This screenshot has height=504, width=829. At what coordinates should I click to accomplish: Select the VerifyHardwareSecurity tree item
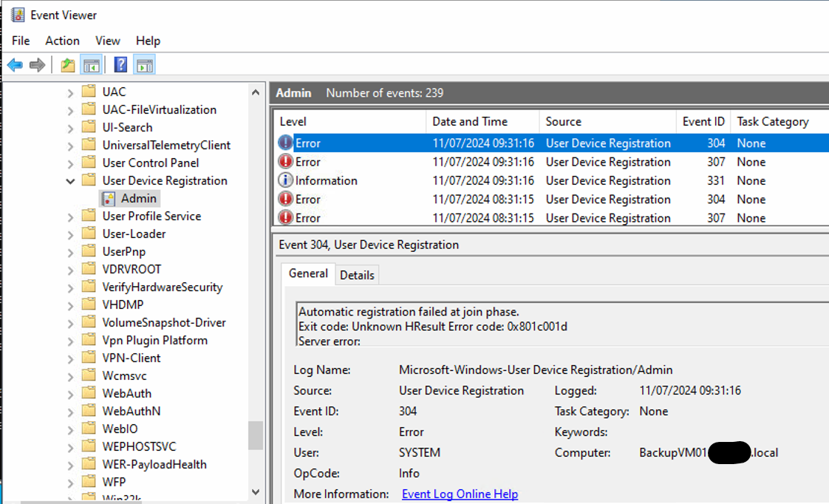point(163,287)
